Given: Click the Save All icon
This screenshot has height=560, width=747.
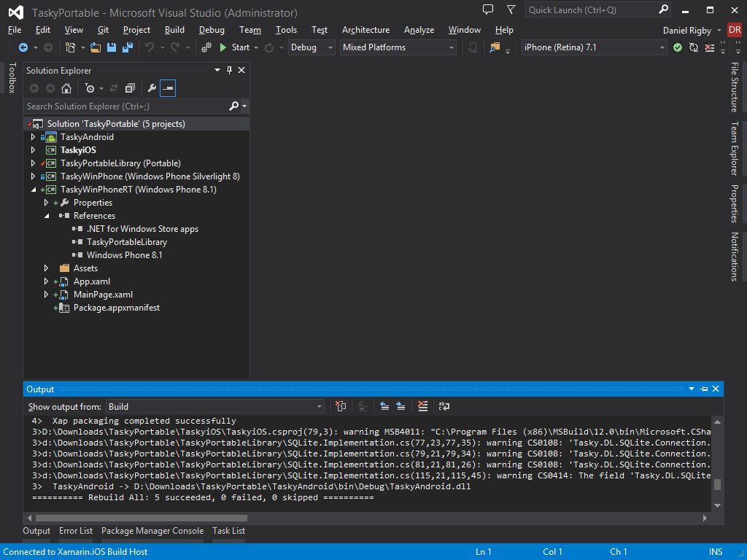Looking at the screenshot, I should 128,47.
